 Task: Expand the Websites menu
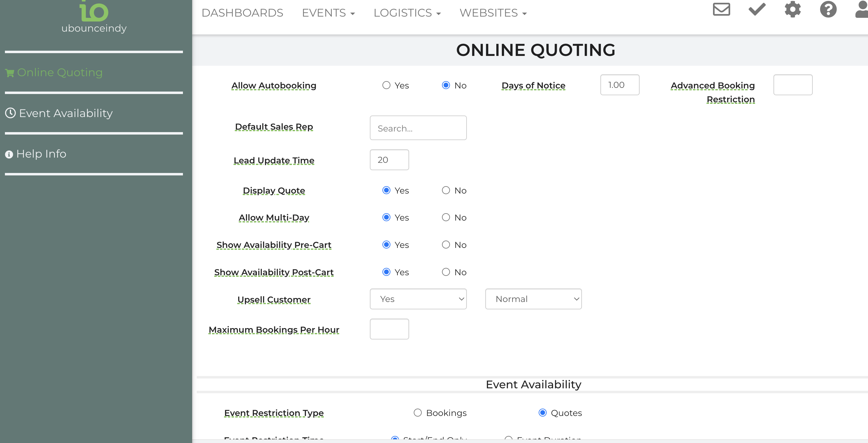pos(493,13)
